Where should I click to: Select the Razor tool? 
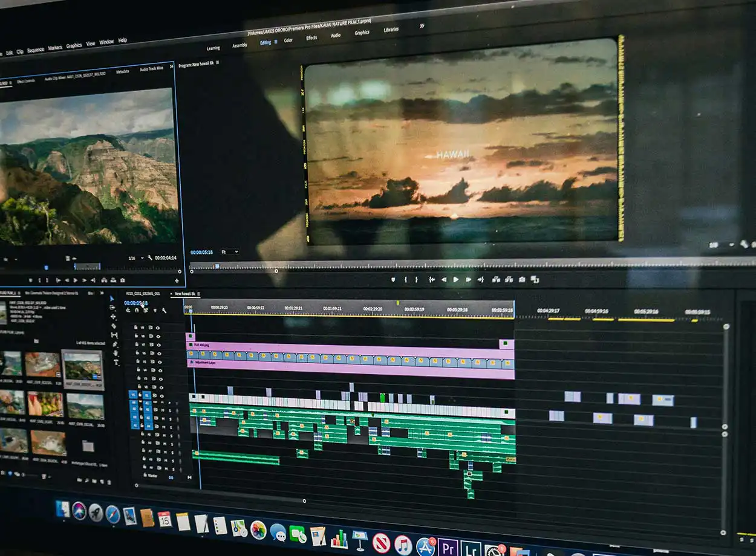[113, 326]
